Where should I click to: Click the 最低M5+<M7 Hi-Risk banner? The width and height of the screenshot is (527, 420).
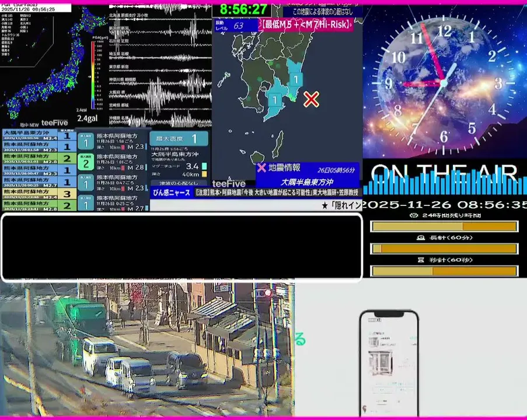click(x=306, y=24)
